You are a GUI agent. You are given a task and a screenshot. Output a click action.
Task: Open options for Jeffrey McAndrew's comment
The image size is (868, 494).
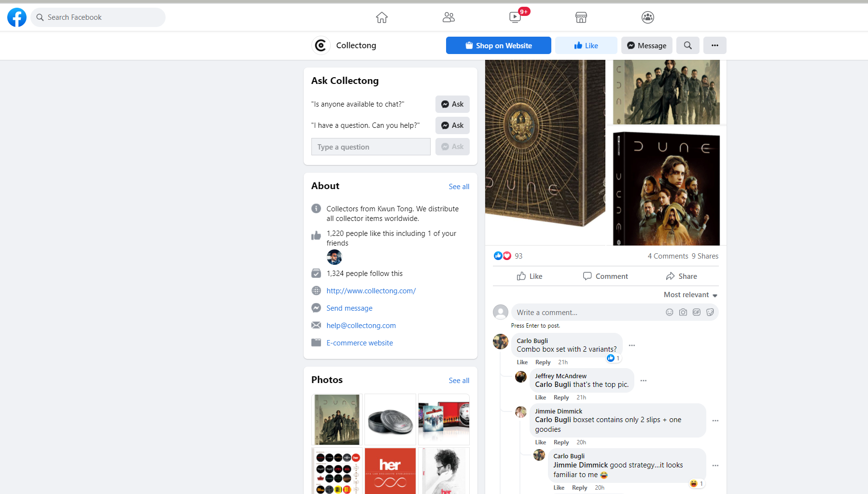pyautogui.click(x=644, y=381)
